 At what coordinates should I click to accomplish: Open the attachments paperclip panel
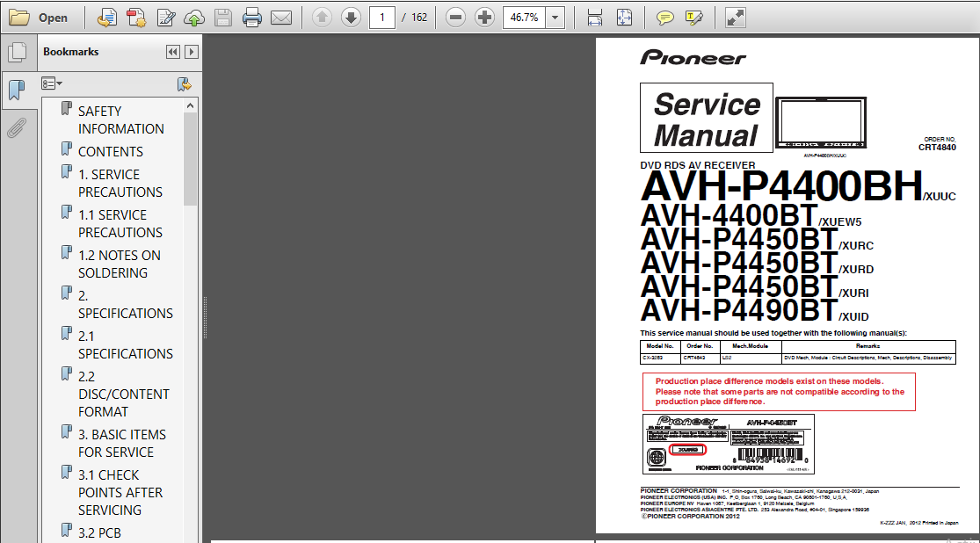click(18, 128)
